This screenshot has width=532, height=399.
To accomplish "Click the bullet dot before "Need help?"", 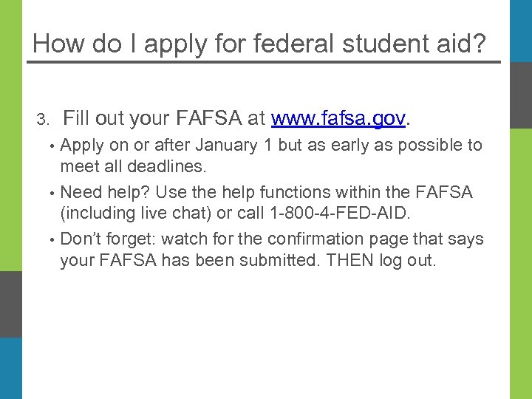I will click(x=52, y=194).
